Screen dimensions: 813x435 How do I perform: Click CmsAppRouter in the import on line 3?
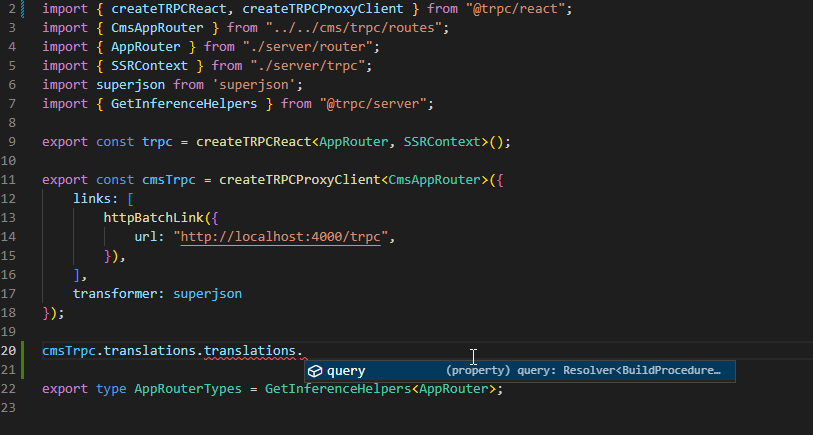coord(158,27)
